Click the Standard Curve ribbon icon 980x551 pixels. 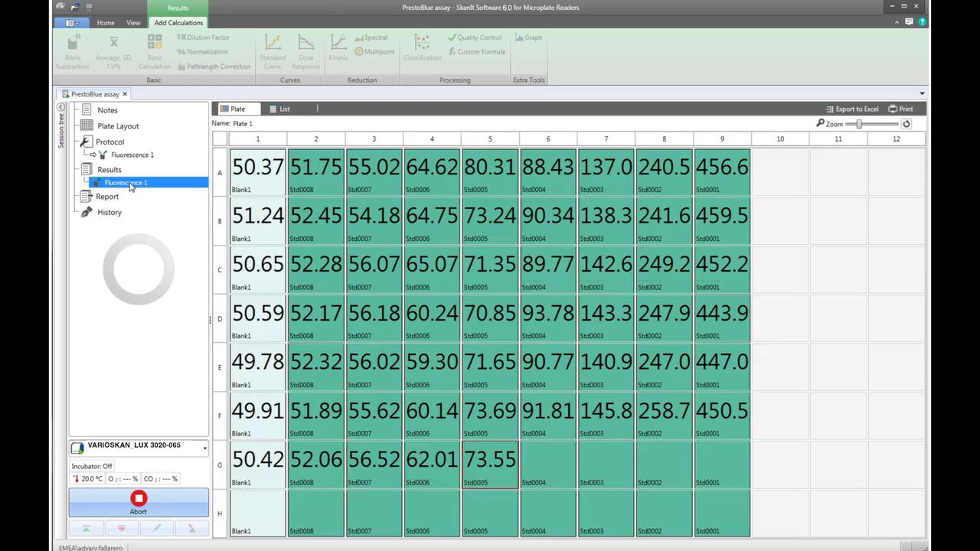click(x=273, y=51)
